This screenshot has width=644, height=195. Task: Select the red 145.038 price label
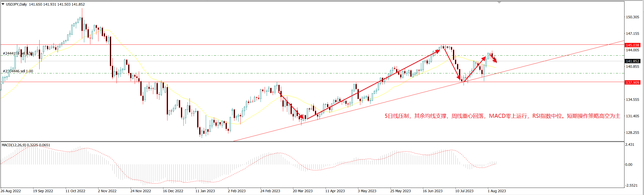pos(632,45)
